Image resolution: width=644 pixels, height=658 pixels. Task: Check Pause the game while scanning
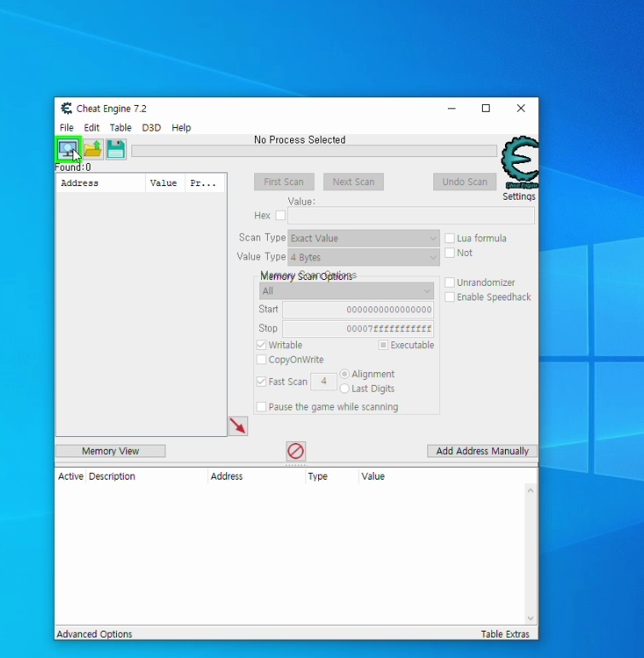click(x=261, y=406)
